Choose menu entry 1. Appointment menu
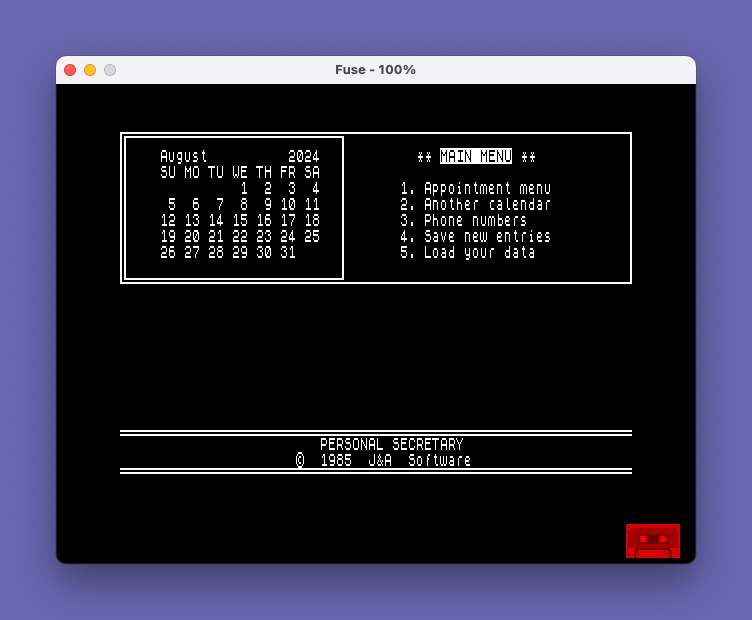Screen dimensions: 752x620 (475, 188)
